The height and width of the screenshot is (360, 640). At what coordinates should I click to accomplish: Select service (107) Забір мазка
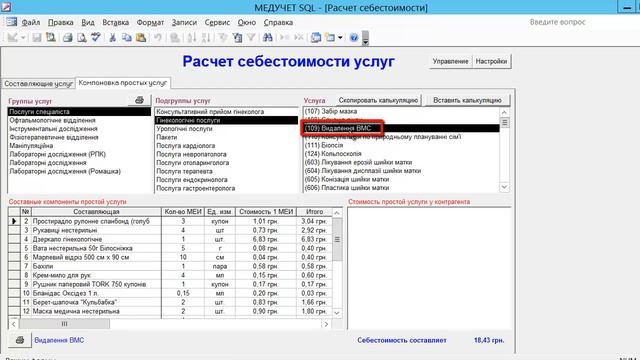(401, 111)
